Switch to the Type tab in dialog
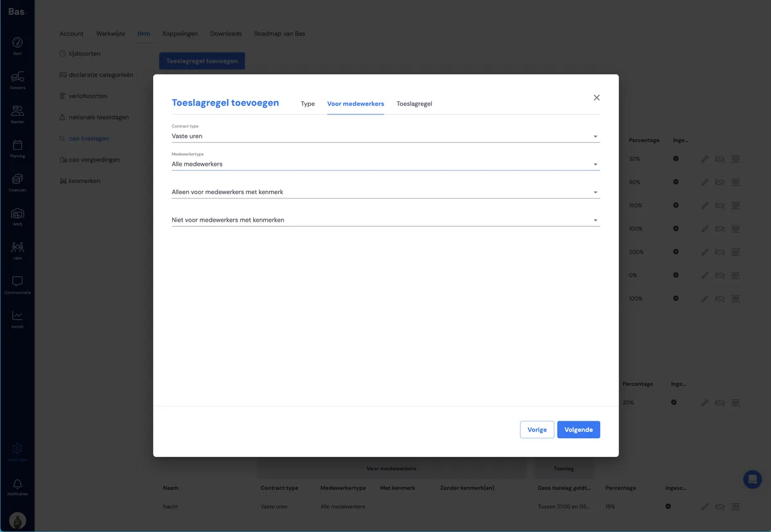The width and height of the screenshot is (771, 532). tap(308, 103)
